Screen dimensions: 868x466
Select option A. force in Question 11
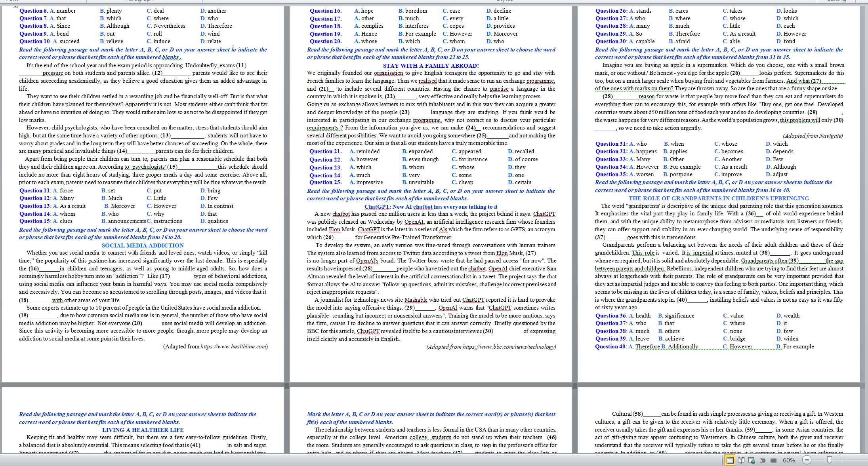click(x=63, y=190)
